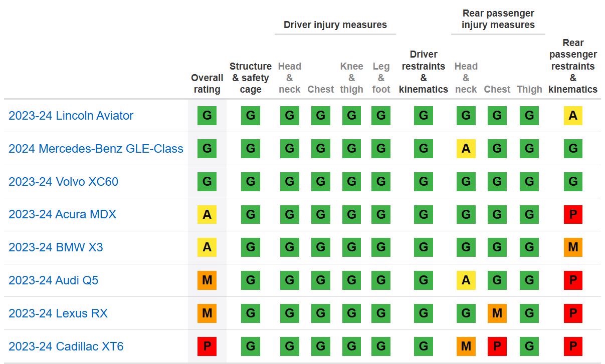The height and width of the screenshot is (364, 605).
Task: Click the 2023-24 Volvo XC60 link
Action: click(63, 181)
